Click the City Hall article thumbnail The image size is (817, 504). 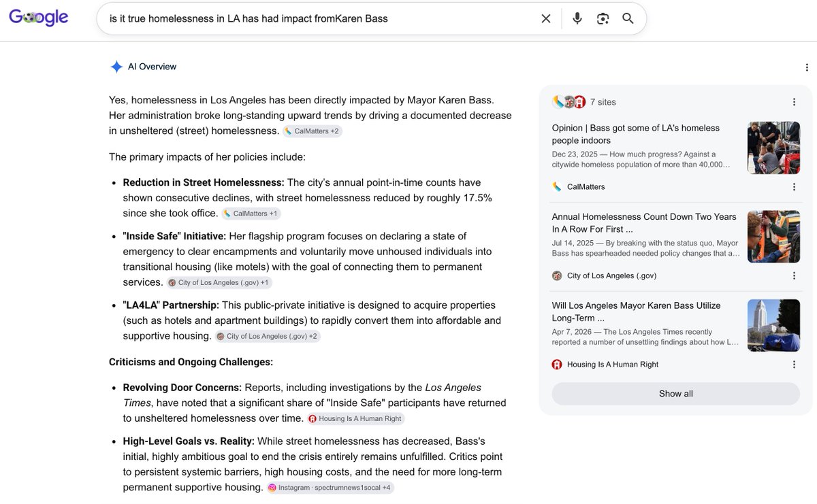click(x=773, y=325)
